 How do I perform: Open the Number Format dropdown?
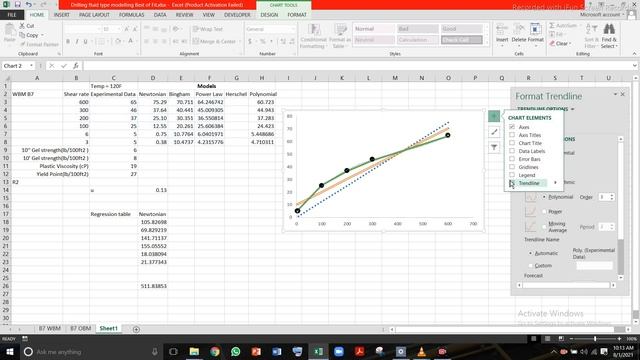coord(293,29)
